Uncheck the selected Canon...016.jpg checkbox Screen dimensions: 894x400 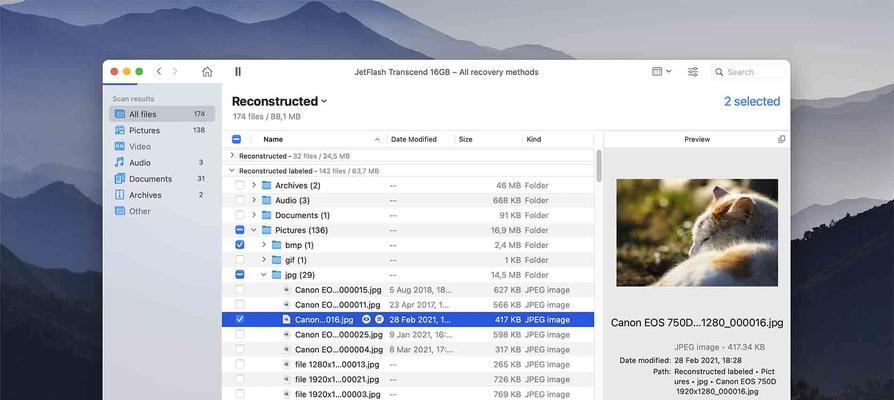[239, 320]
